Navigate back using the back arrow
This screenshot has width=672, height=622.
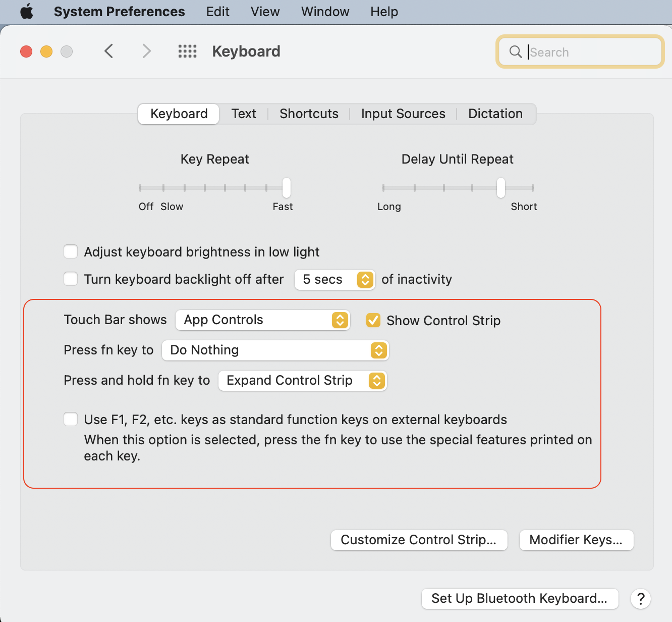pyautogui.click(x=109, y=51)
